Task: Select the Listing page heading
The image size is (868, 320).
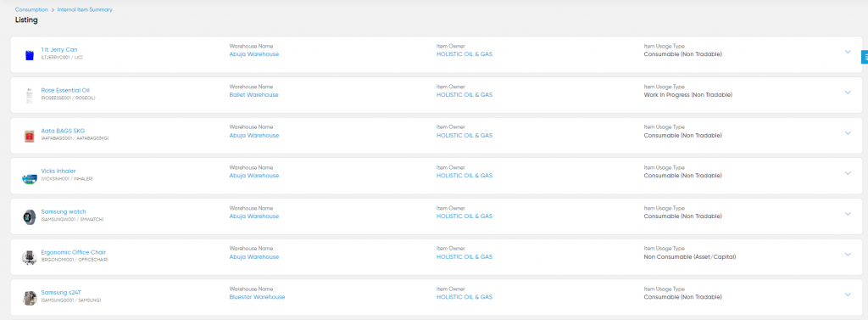Action: [x=26, y=20]
